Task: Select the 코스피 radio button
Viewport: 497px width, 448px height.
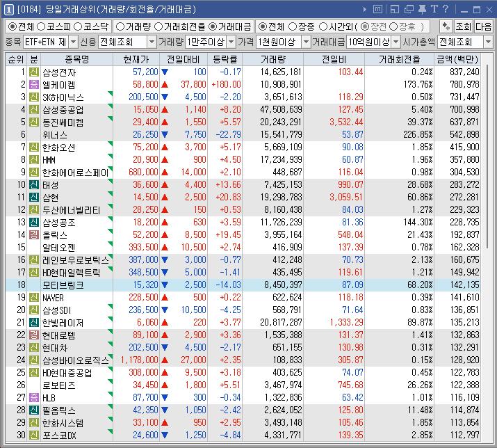Action: click(41, 26)
